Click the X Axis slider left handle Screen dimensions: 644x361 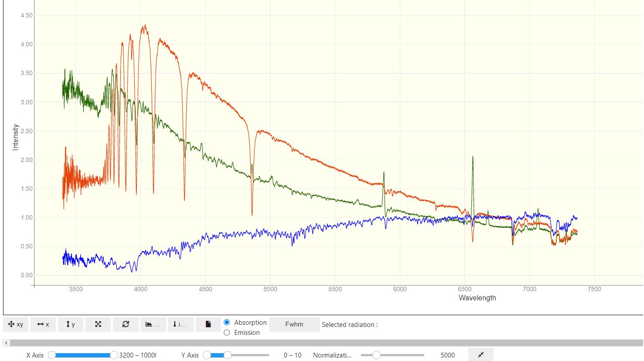coord(52,355)
